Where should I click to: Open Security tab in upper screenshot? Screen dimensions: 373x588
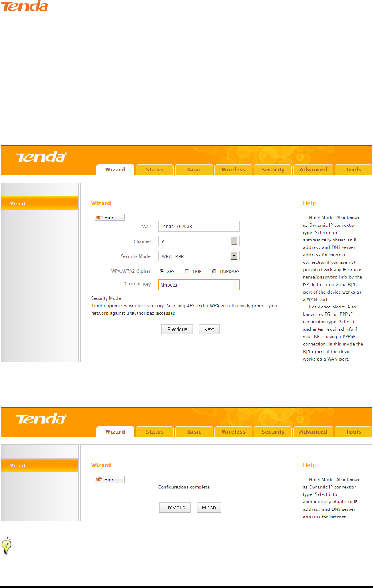coord(273,169)
